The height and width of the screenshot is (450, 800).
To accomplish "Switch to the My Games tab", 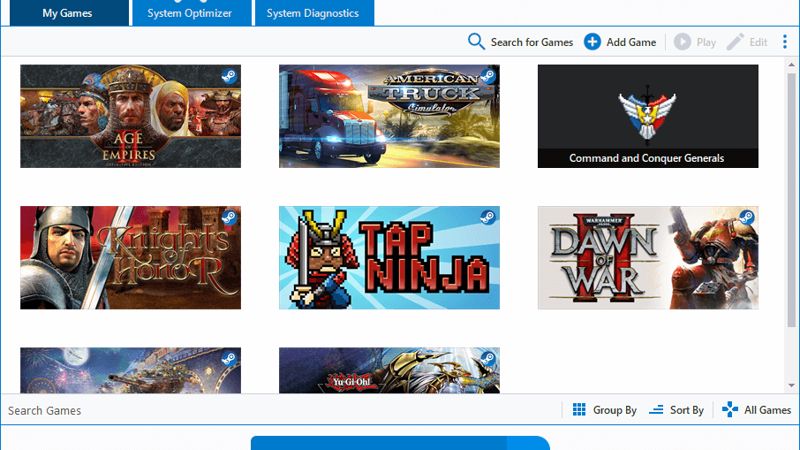I will [69, 13].
